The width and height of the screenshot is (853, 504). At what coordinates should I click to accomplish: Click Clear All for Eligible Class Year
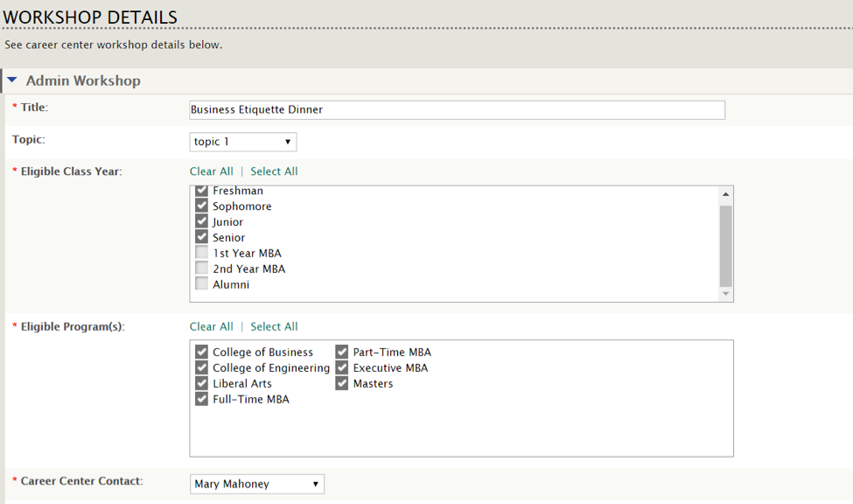pos(211,171)
